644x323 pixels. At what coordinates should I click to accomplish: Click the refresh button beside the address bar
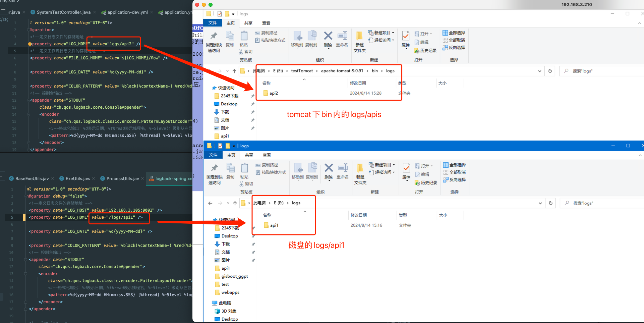coord(550,71)
